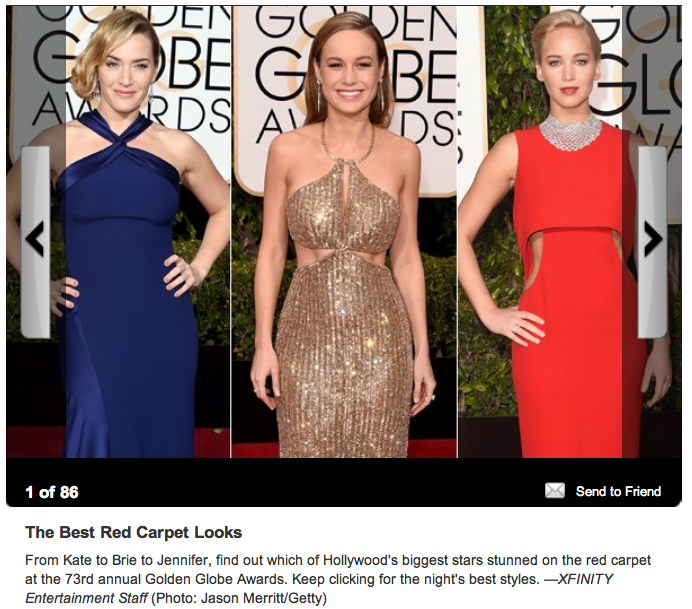The width and height of the screenshot is (692, 609).
Task: Select the photo of the blue halter gown
Action: coord(118,232)
